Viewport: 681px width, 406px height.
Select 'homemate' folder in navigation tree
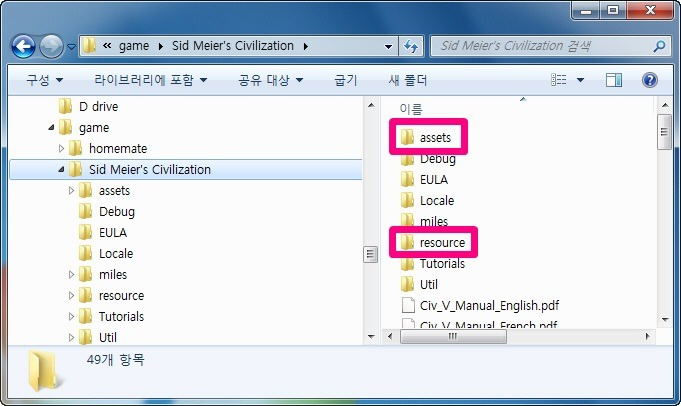(118, 149)
